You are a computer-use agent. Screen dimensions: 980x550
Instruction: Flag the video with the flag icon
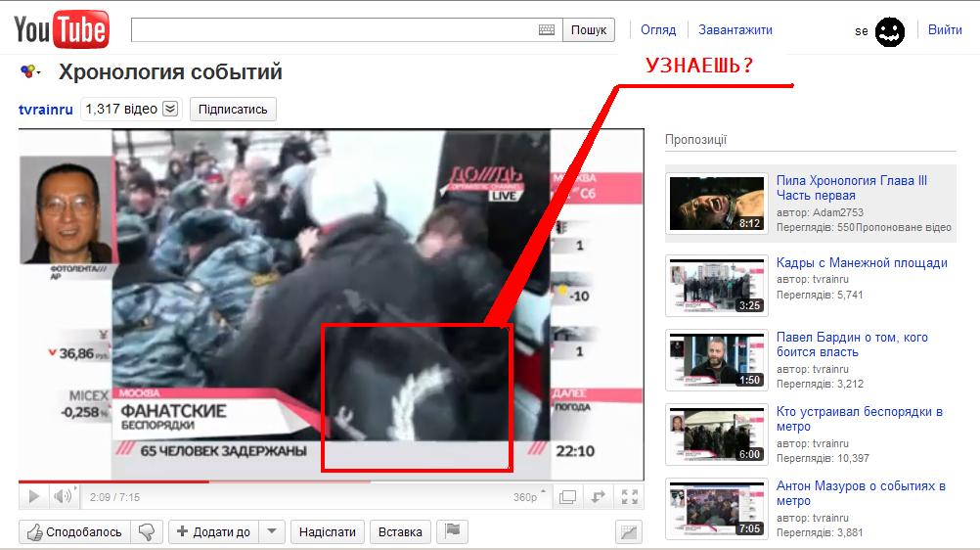tap(453, 531)
